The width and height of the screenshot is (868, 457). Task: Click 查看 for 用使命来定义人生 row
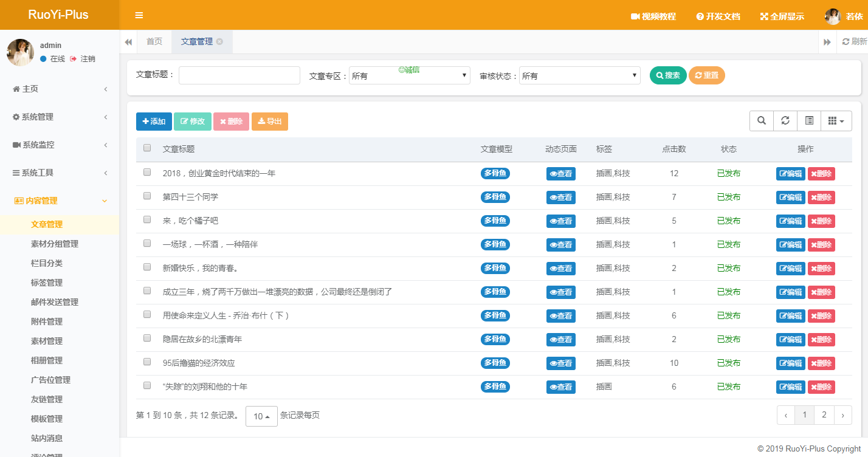tap(560, 316)
